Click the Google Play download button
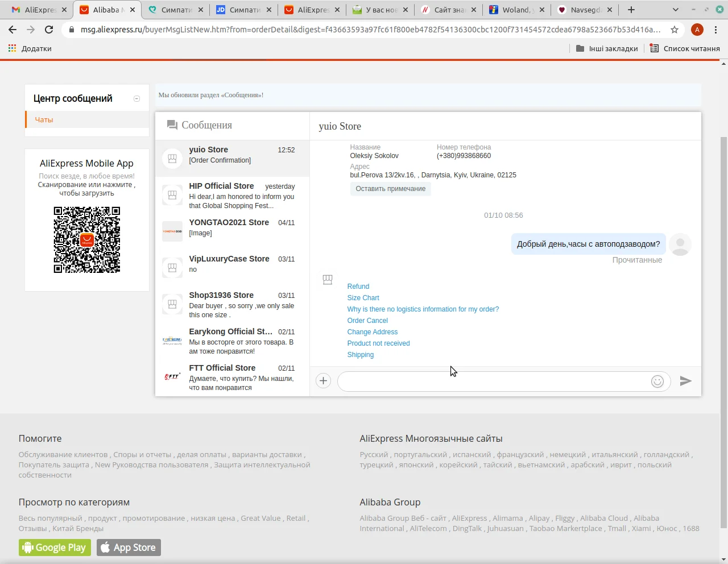 click(55, 548)
